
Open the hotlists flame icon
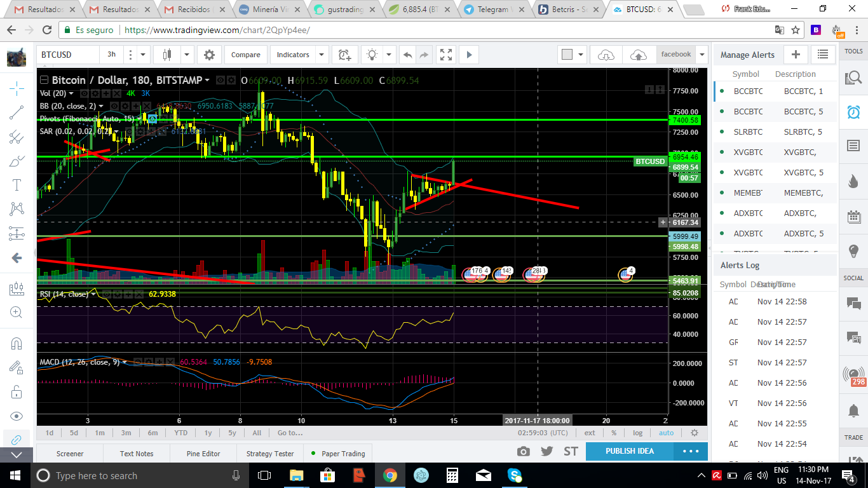[853, 181]
